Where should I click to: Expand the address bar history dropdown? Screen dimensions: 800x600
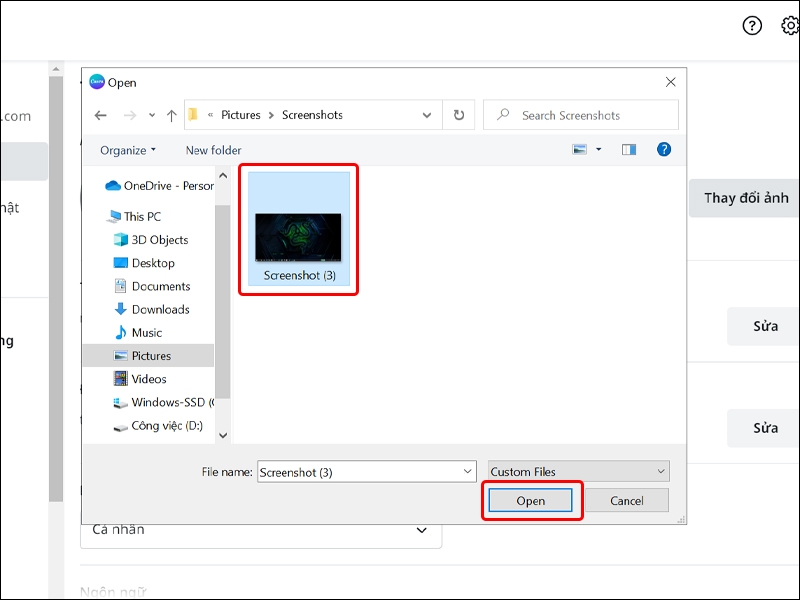(x=427, y=115)
